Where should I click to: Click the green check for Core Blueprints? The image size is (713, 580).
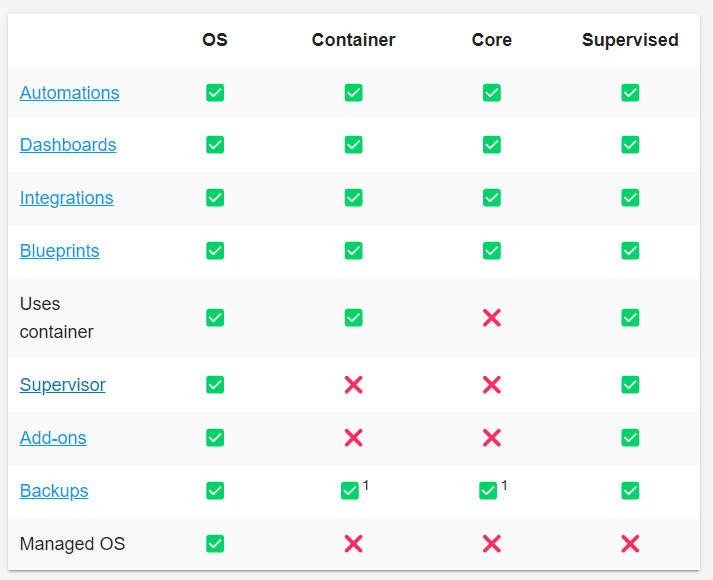[492, 251]
